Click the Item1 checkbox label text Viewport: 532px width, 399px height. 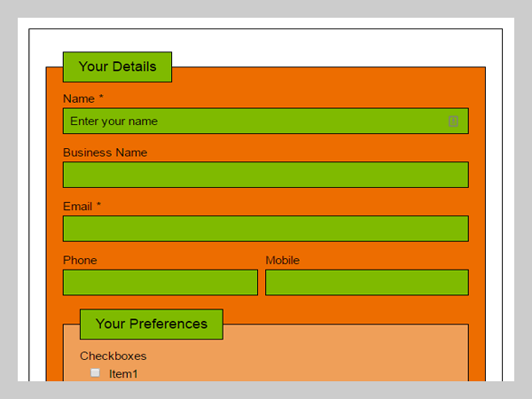pos(123,374)
